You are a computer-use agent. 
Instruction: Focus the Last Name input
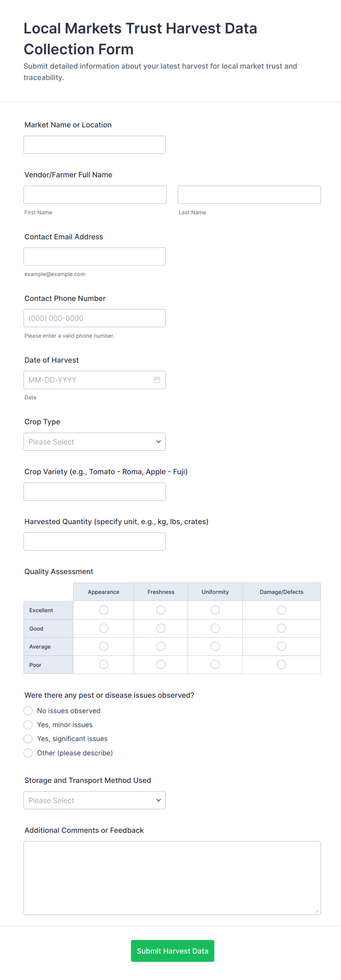point(249,195)
